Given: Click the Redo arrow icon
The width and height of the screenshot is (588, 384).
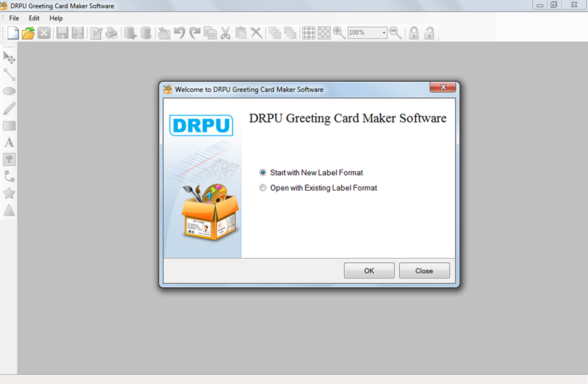Looking at the screenshot, I should coord(195,33).
